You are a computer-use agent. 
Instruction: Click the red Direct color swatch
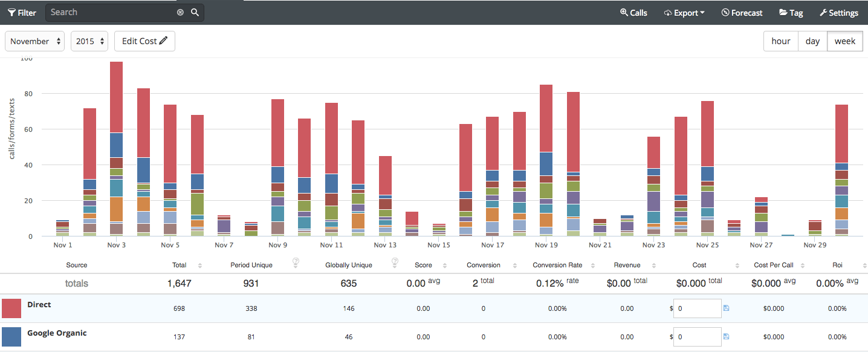point(11,308)
